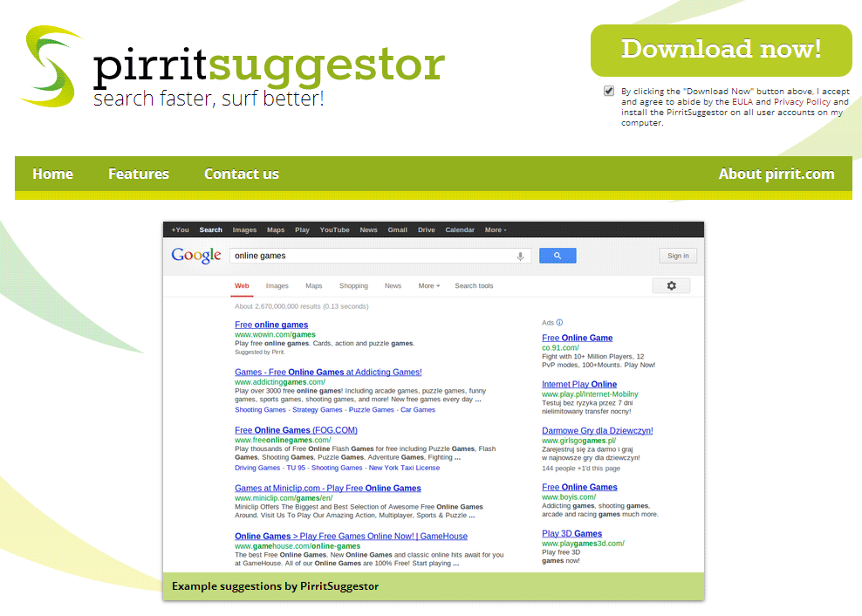Open 'Free Online Games (FOG.COM)' result

(x=296, y=430)
